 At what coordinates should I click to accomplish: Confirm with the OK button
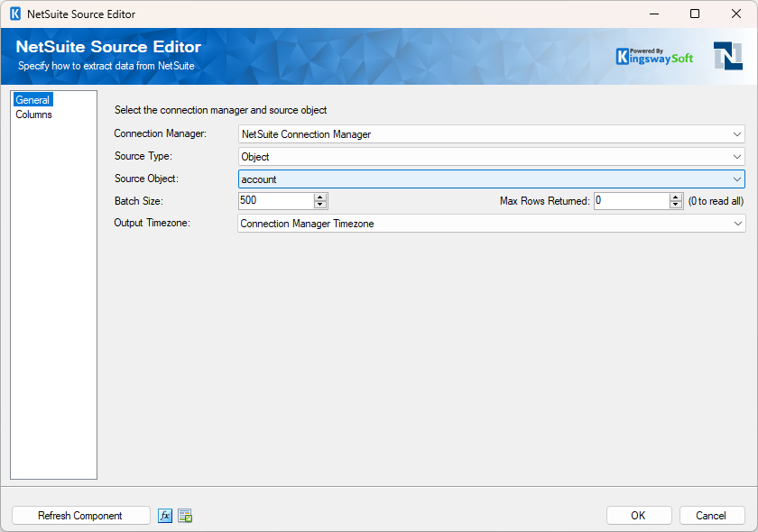[639, 516]
